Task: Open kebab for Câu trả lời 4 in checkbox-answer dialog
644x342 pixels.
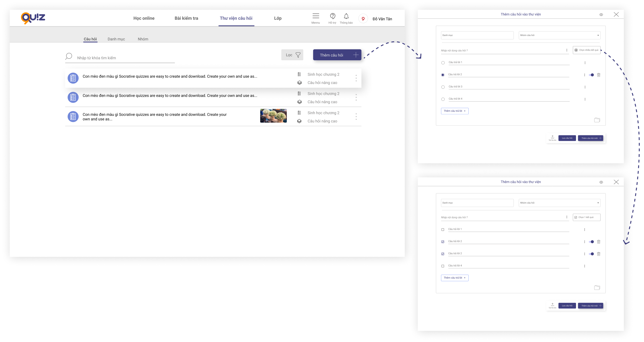Action: [584, 266]
